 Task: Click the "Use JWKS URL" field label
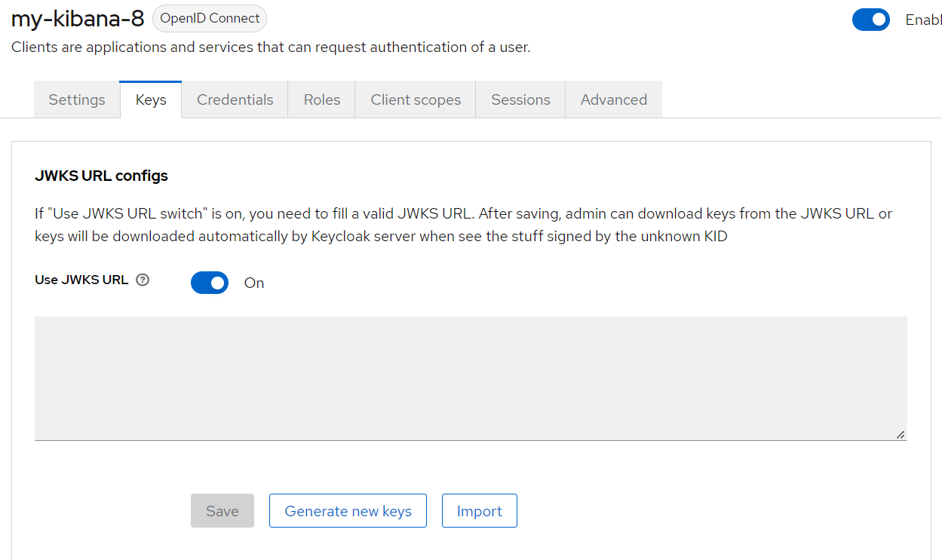pyautogui.click(x=81, y=280)
